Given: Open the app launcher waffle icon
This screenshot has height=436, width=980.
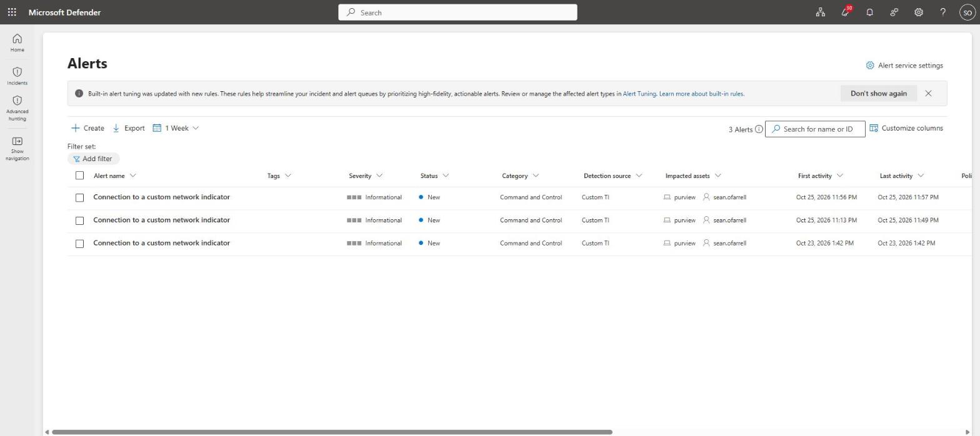Looking at the screenshot, I should (12, 12).
